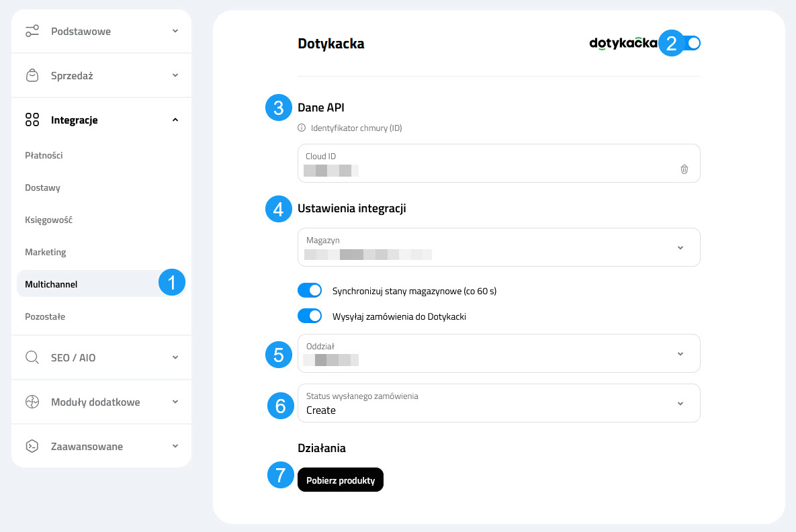Viewport: 796px width, 532px height.
Task: Click the shopping bag icon beside Sprzedaż
Action: [32, 75]
